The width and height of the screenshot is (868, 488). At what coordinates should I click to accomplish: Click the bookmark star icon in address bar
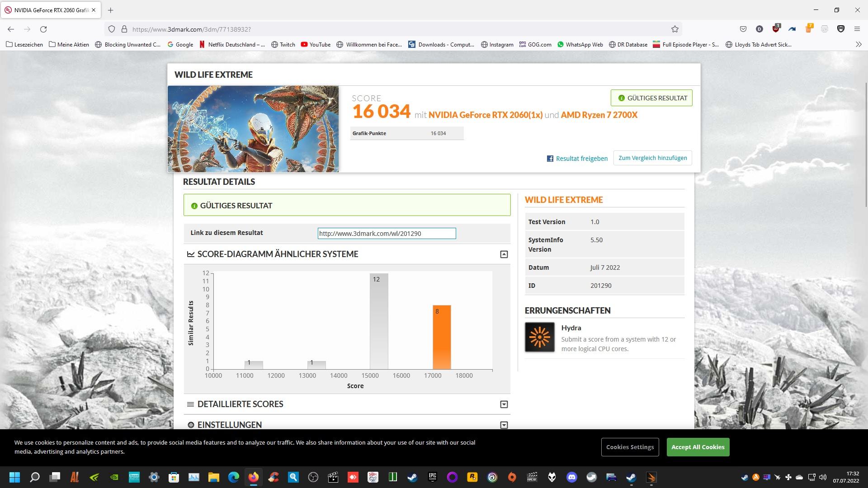point(675,29)
